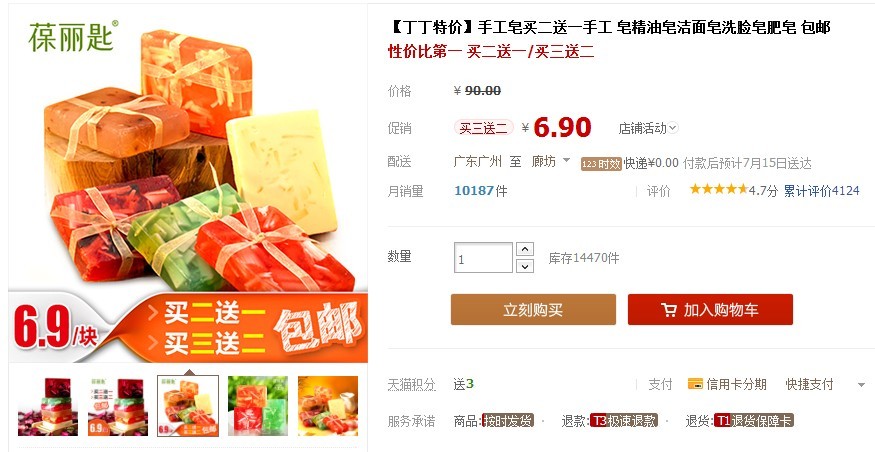The height and width of the screenshot is (452, 875).
Task: Click the T3 极速退款 badge
Action: [624, 421]
